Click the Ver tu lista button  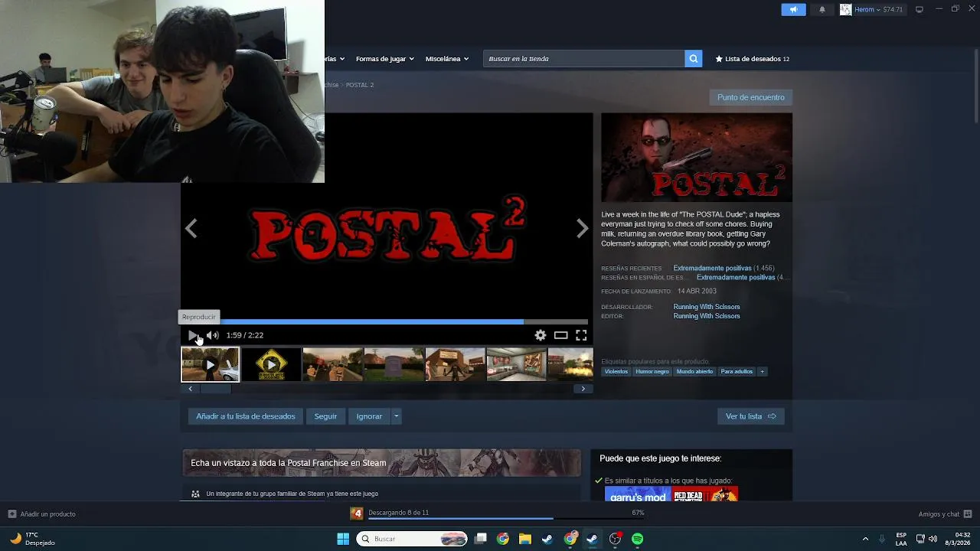pyautogui.click(x=750, y=416)
